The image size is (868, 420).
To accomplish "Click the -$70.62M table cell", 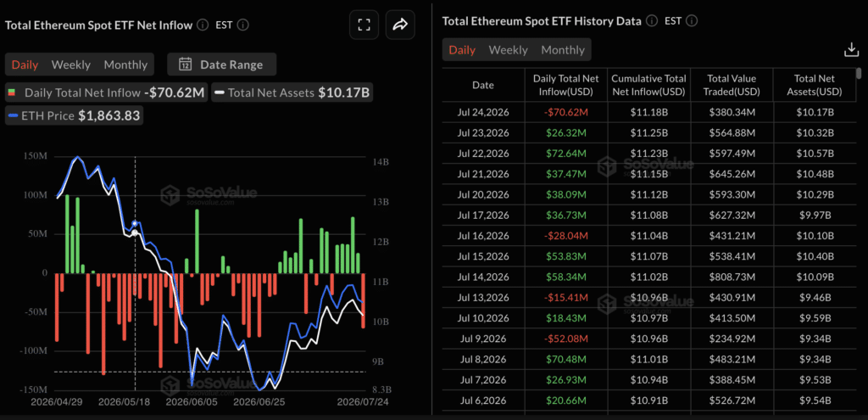I will point(565,113).
